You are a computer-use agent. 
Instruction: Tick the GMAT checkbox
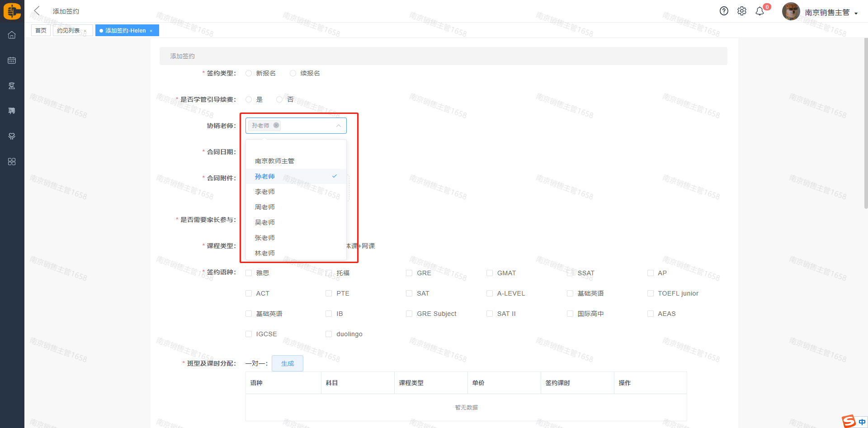[490, 273]
